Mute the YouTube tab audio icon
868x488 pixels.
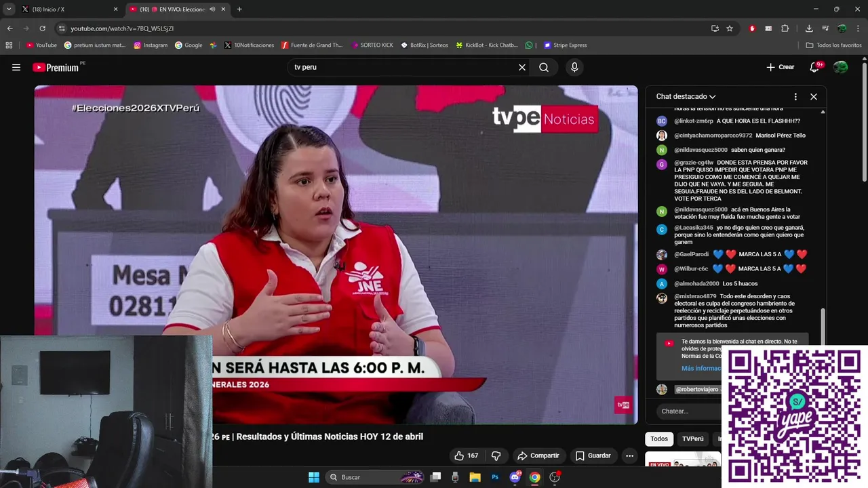(x=212, y=9)
